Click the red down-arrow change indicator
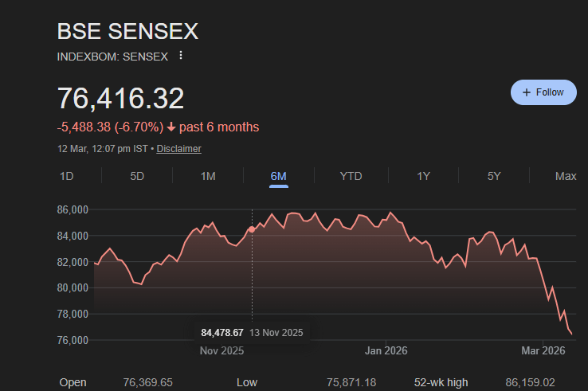Viewport: 588px width, 391px height. coord(171,127)
